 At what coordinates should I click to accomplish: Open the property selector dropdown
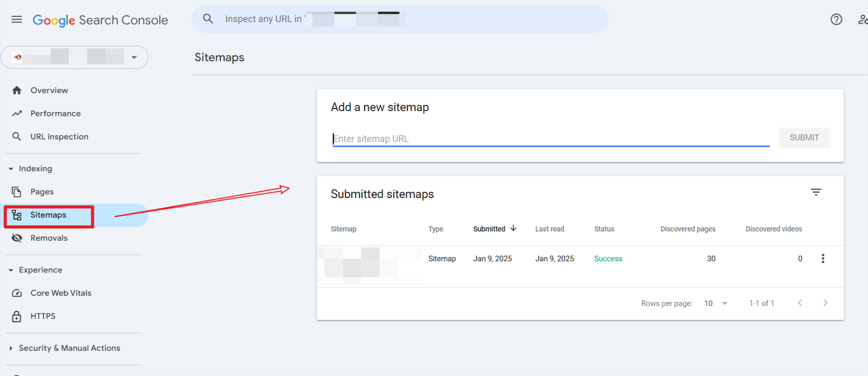click(x=75, y=58)
